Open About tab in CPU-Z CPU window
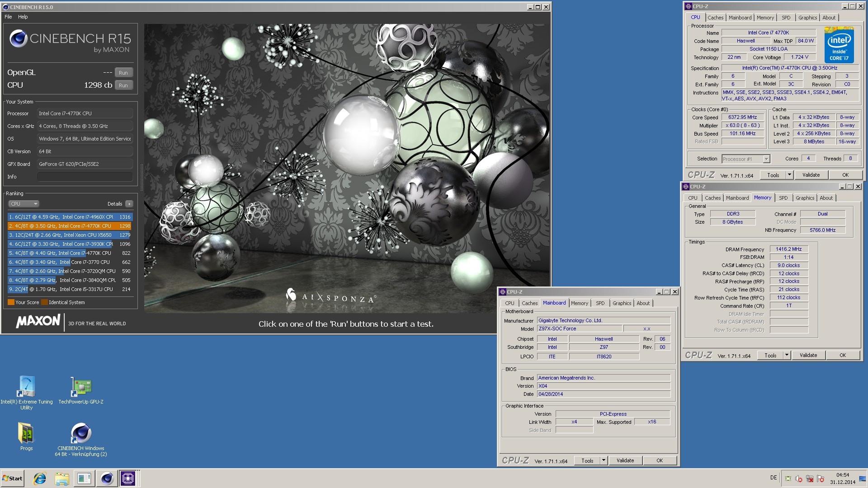This screenshot has width=868, height=488. [x=829, y=18]
